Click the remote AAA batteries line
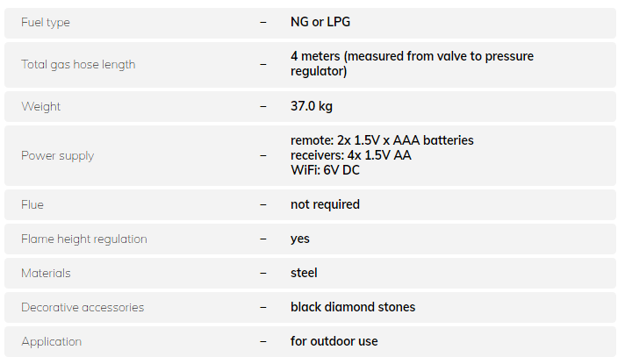The height and width of the screenshot is (364, 625). pos(382,140)
